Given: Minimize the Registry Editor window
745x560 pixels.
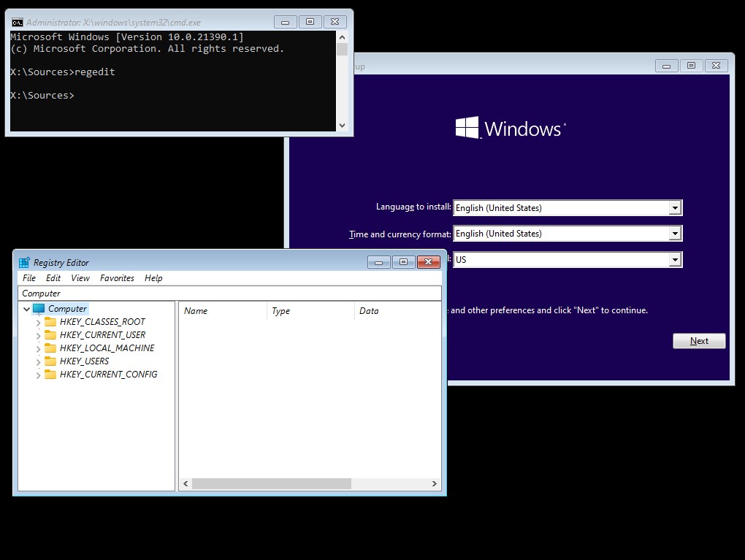Looking at the screenshot, I should 378,261.
